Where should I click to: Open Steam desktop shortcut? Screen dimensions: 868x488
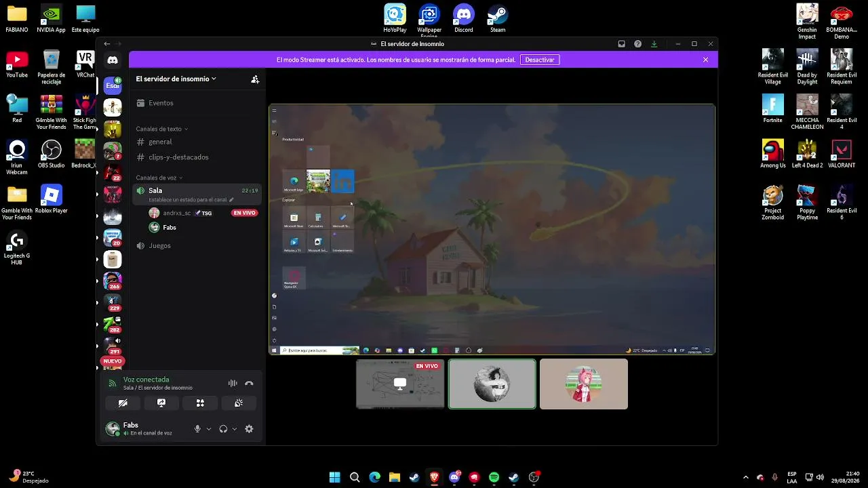coord(498,18)
